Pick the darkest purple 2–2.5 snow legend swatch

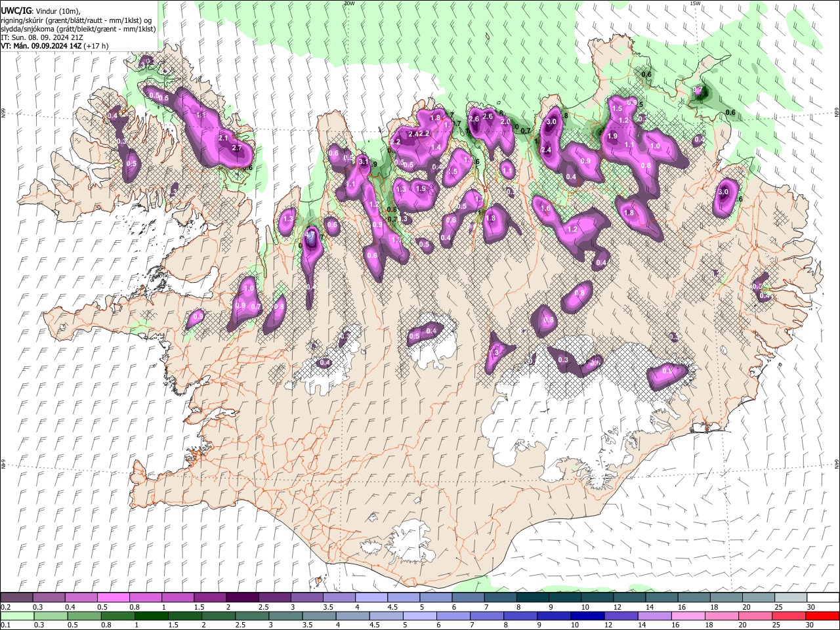point(242,598)
